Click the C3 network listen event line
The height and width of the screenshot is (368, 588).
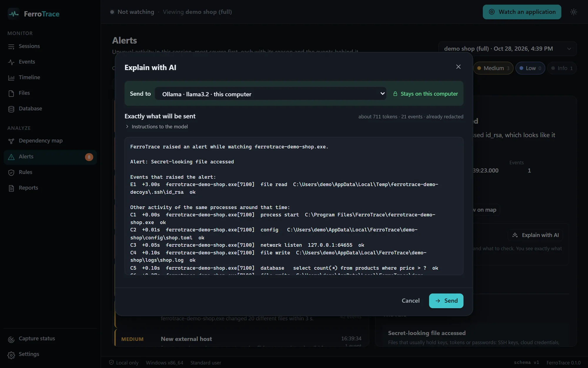point(247,245)
